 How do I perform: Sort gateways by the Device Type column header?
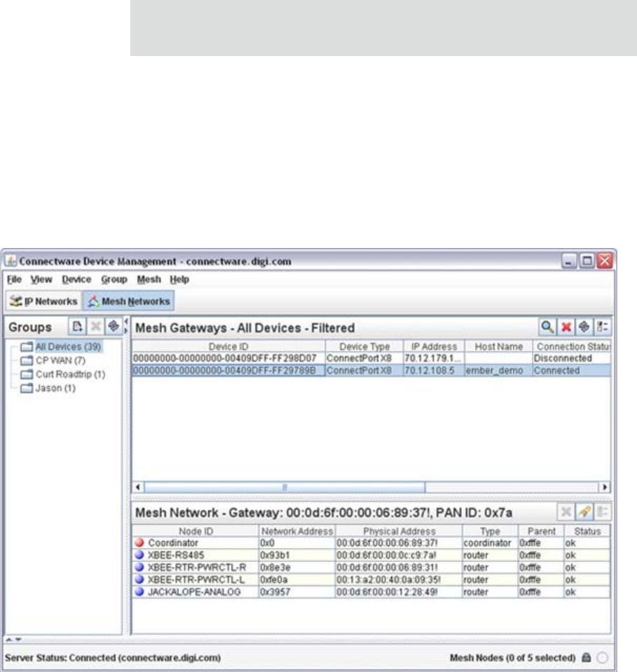point(364,346)
